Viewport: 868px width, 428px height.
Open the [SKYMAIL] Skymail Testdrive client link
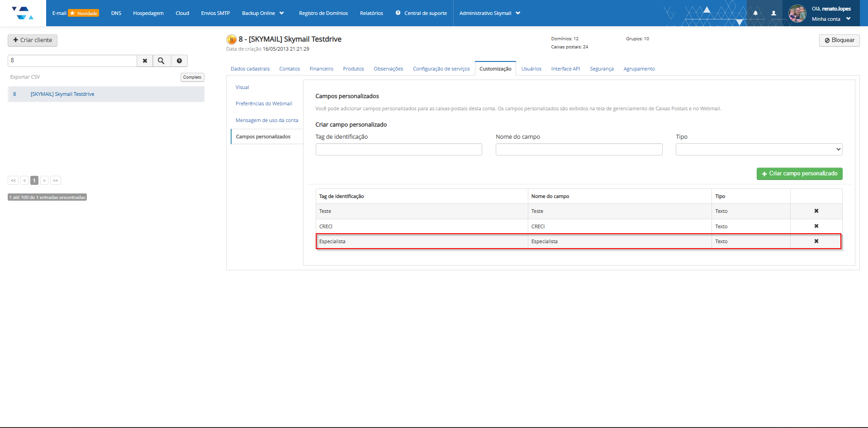pos(62,94)
